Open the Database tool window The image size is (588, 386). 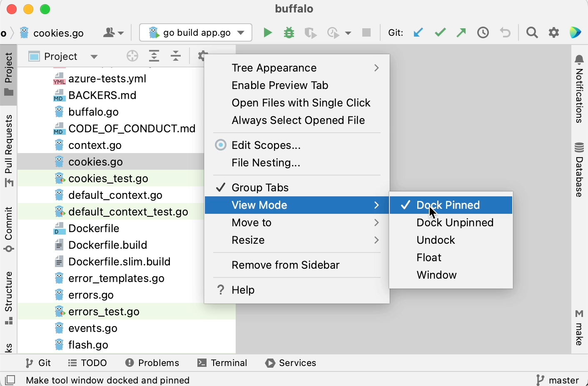tap(579, 170)
